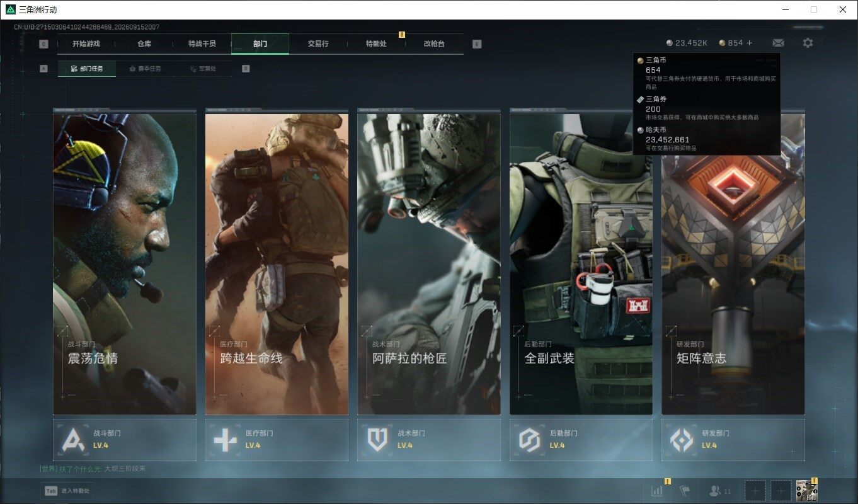This screenshot has height=504, width=858.
Task: Open the 跨越生命线 mission card
Action: coord(277,264)
